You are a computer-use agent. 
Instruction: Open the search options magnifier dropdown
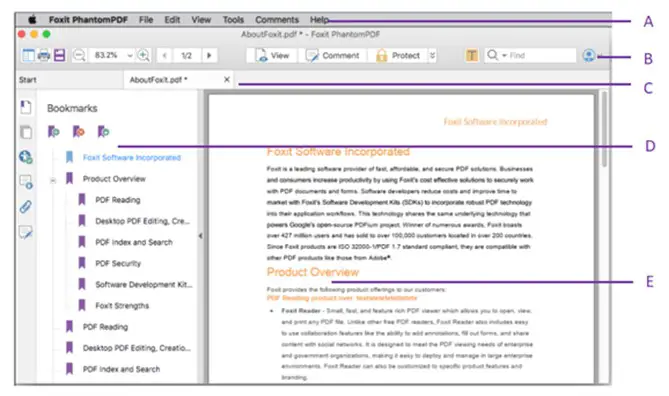pos(496,55)
